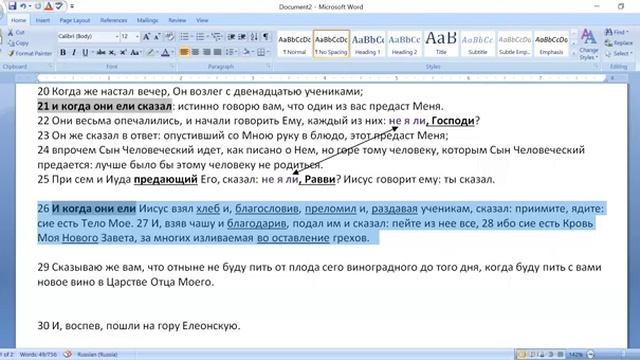Open the Mailings tab

click(x=147, y=20)
